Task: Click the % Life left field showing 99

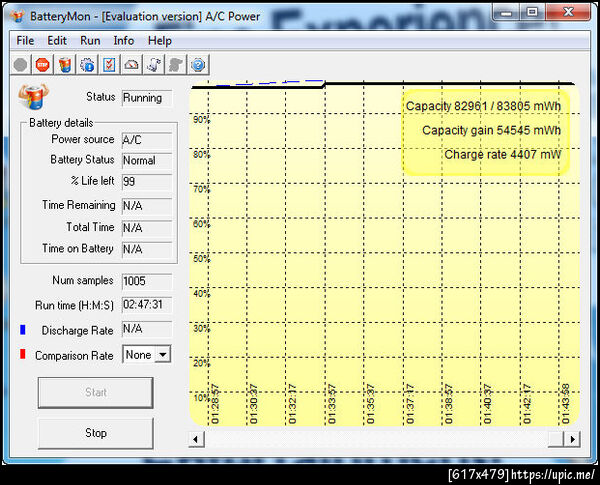Action: [x=147, y=181]
